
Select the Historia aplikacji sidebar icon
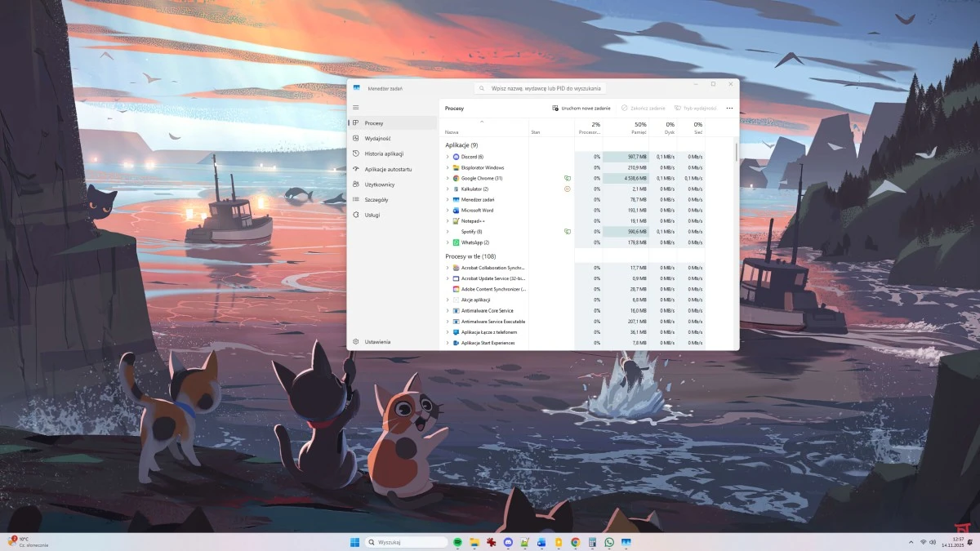[x=356, y=153]
